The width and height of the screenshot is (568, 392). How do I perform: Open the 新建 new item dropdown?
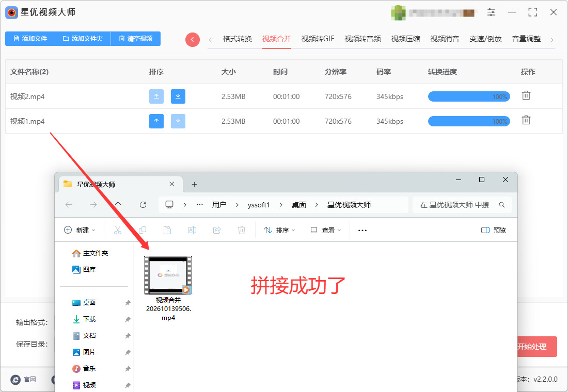(80, 230)
